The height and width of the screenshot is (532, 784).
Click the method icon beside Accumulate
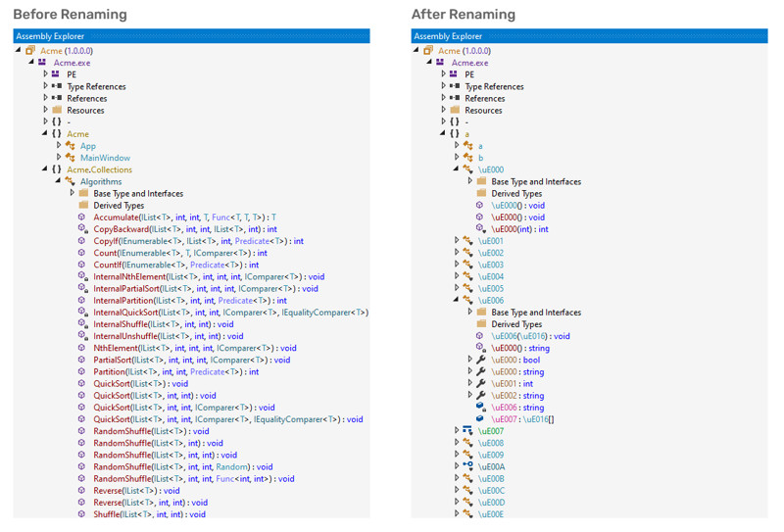click(x=81, y=217)
